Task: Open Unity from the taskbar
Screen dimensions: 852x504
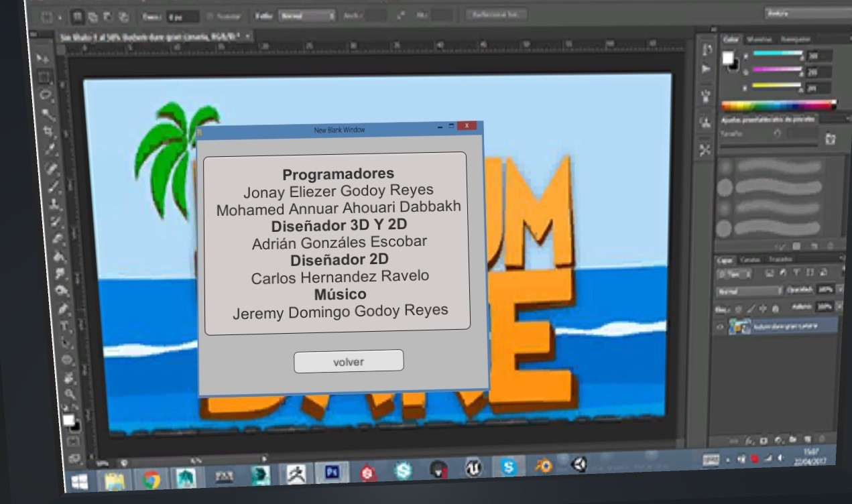Action: (579, 464)
